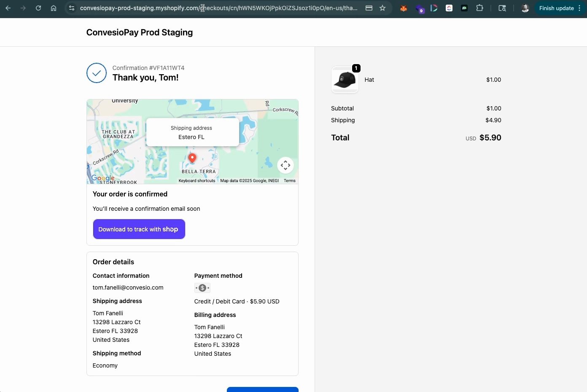Open the ClickUp extension
Screen dimensions: 587x392
449,8
